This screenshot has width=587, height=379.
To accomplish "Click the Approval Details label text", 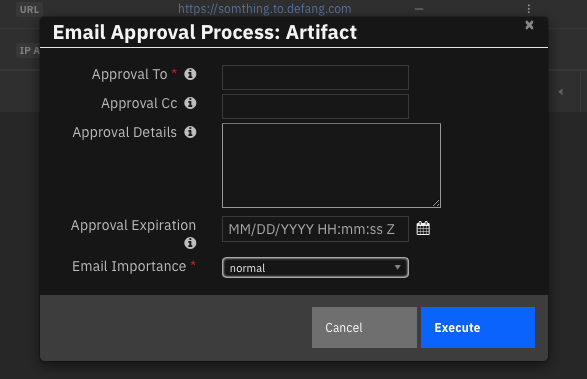I will (125, 132).
